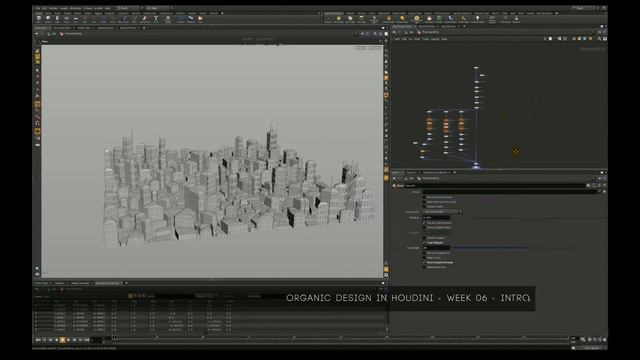The height and width of the screenshot is (360, 640).
Task: Go back in the network editor path
Action: [x=395, y=32]
